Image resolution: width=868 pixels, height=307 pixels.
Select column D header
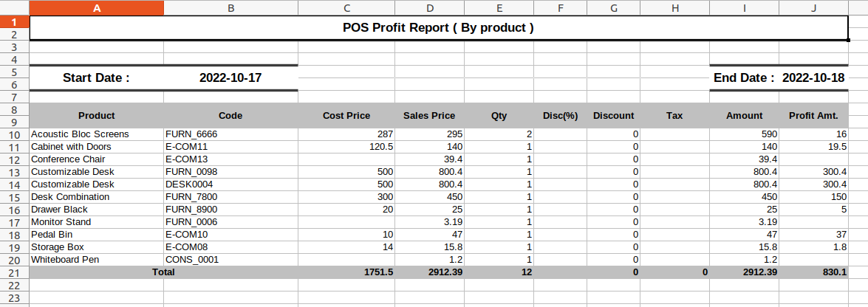[x=430, y=7]
